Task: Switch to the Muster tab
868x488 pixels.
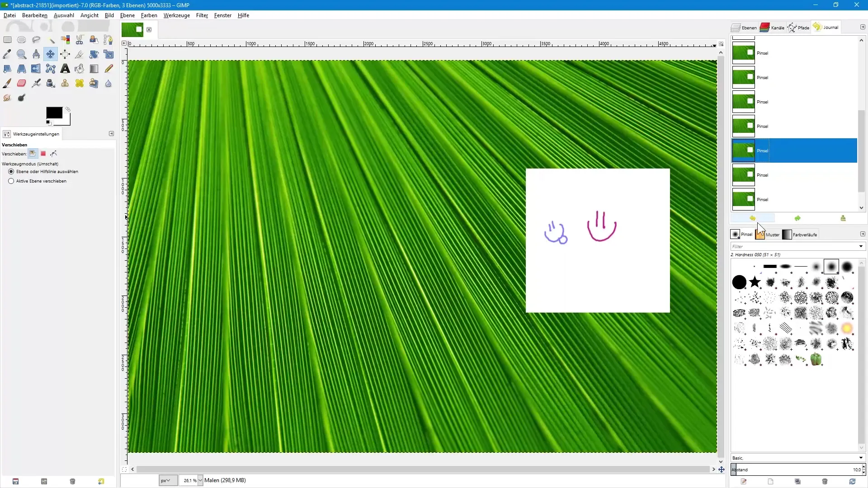Action: (x=768, y=235)
